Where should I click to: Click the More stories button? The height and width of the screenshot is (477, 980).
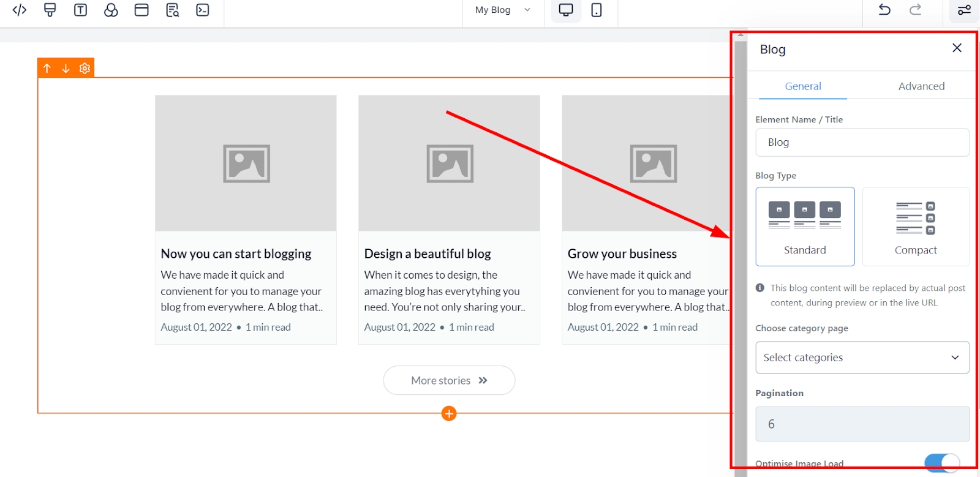pos(449,380)
